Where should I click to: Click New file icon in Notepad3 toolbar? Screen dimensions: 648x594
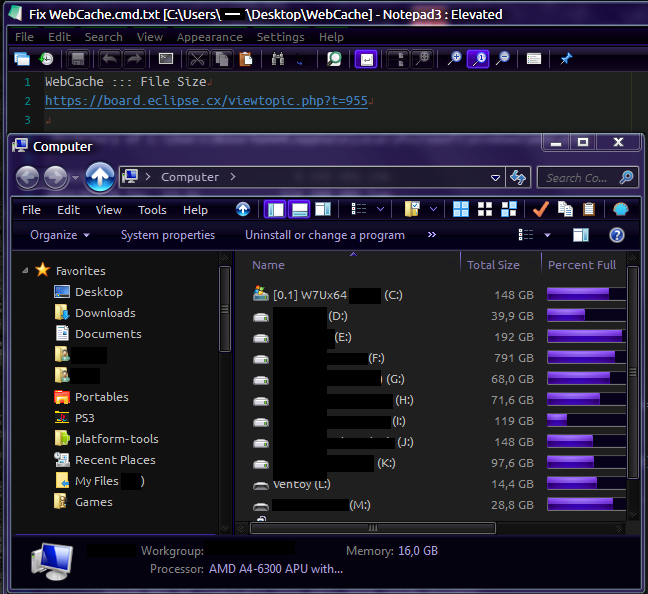tap(22, 59)
